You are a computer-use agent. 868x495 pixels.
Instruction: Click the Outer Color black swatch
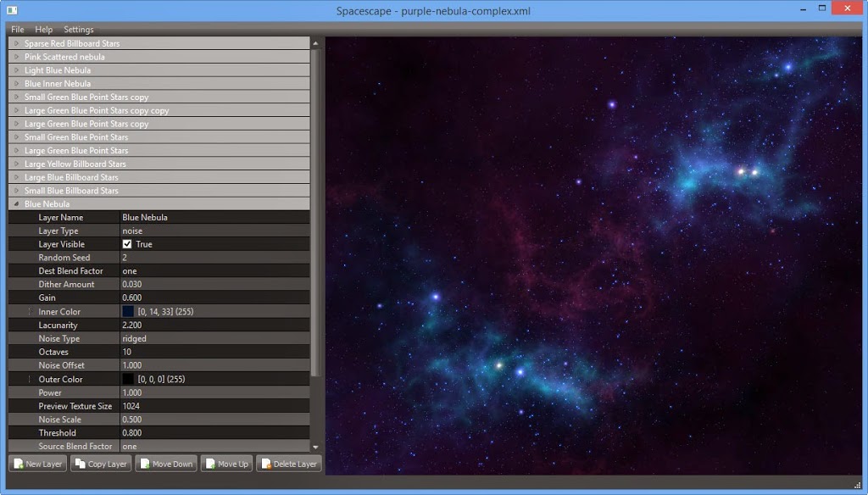[128, 379]
